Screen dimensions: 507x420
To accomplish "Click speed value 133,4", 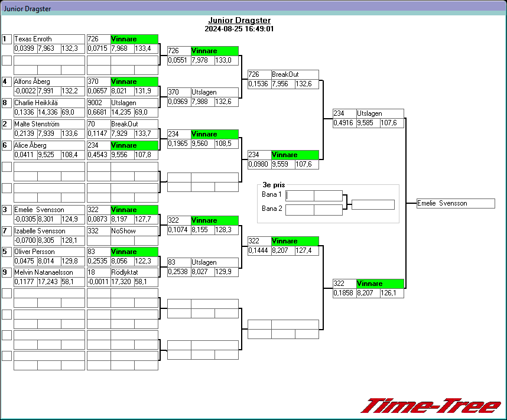I will pyautogui.click(x=146, y=49).
